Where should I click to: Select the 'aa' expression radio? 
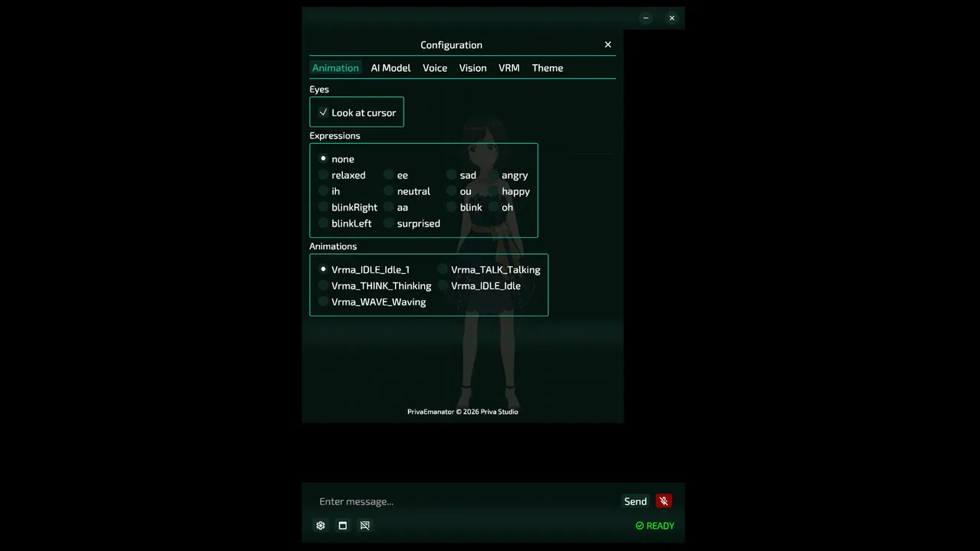coord(389,207)
